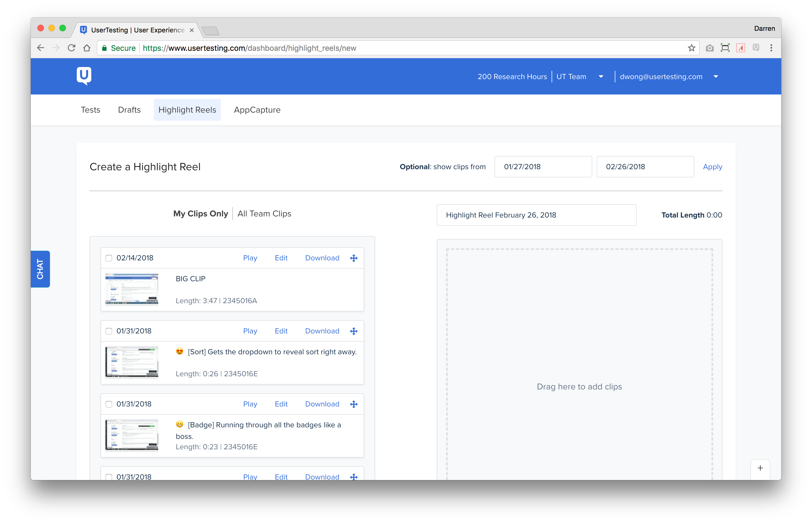The image size is (812, 524).
Task: Switch to the Tests tab
Action: [91, 110]
